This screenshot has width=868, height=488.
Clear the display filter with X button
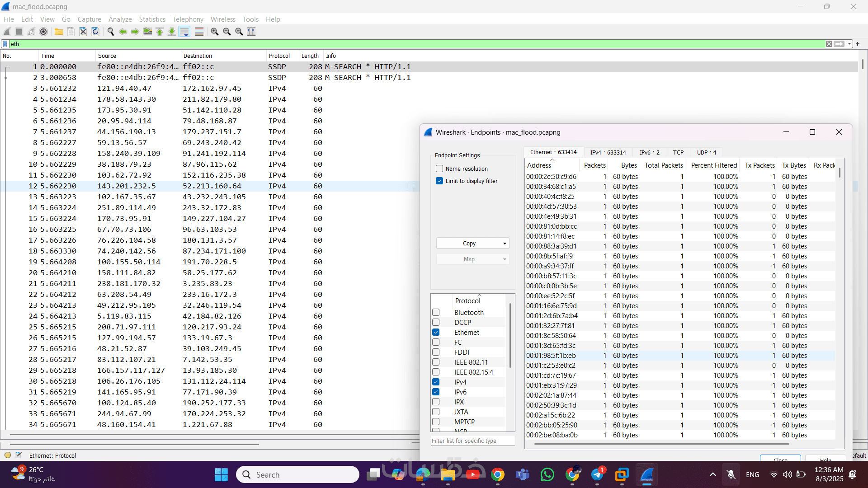829,44
